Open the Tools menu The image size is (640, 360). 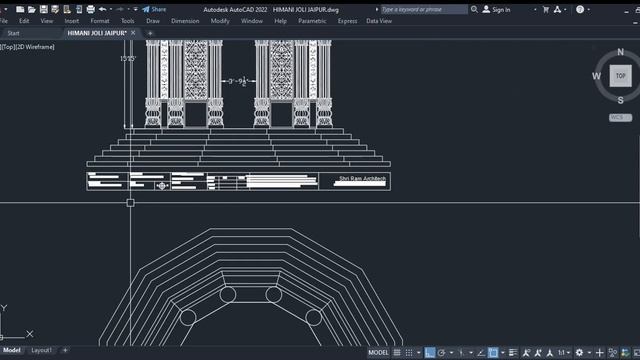(128, 21)
